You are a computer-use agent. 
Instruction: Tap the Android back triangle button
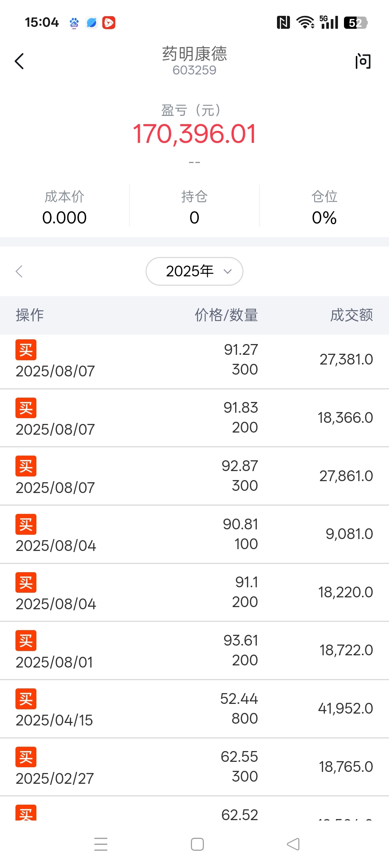tap(293, 844)
